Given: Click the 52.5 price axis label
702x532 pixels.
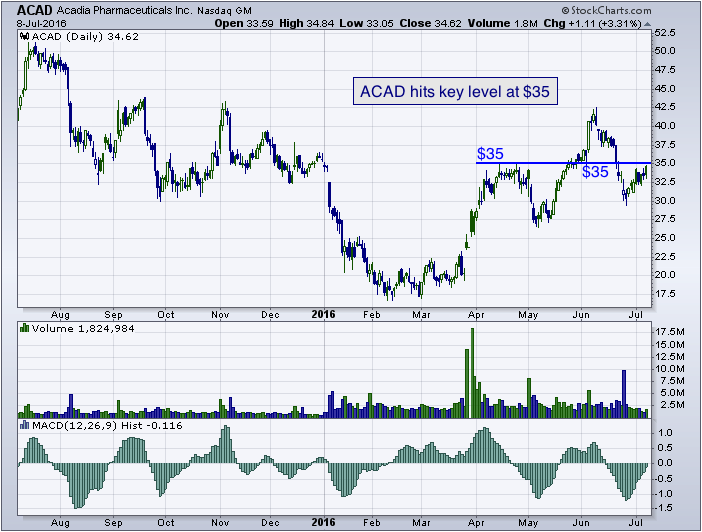Looking at the screenshot, I should click(x=664, y=33).
